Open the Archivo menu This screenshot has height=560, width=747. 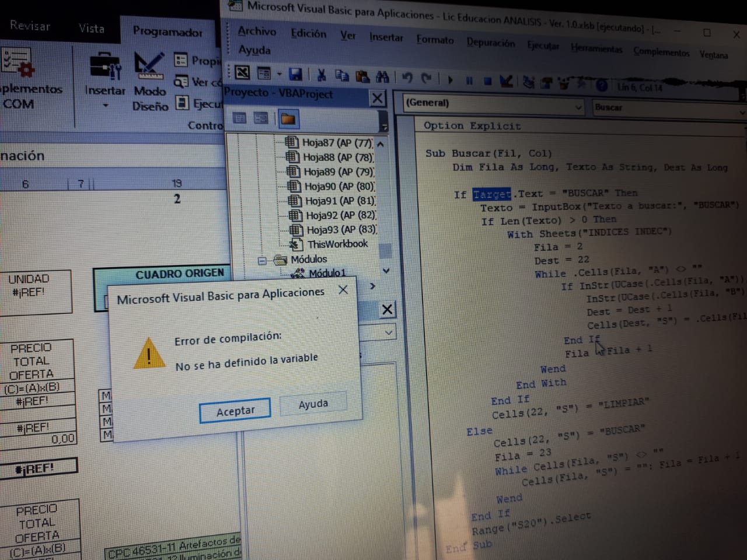(x=257, y=32)
